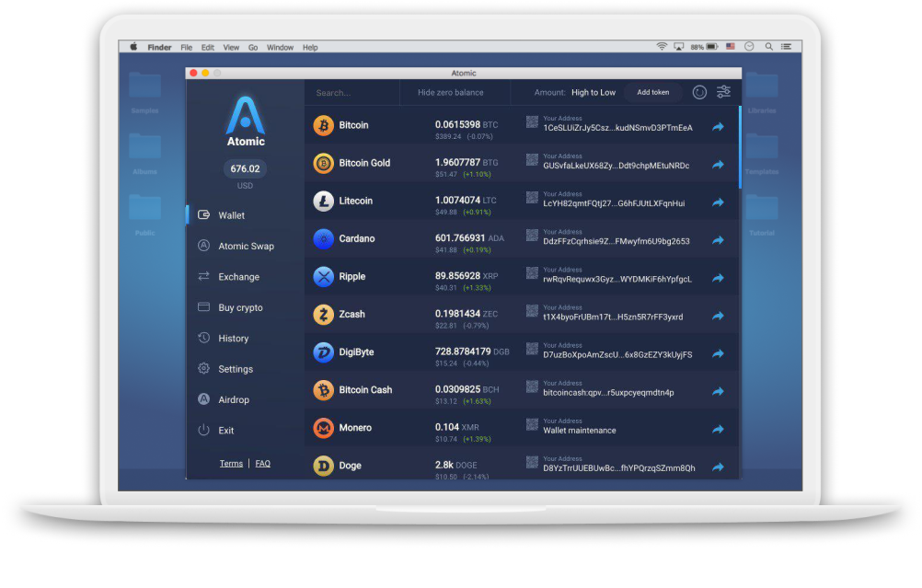Click the Bitcoin Gold coin icon
The width and height of the screenshot is (922, 588).
click(323, 163)
